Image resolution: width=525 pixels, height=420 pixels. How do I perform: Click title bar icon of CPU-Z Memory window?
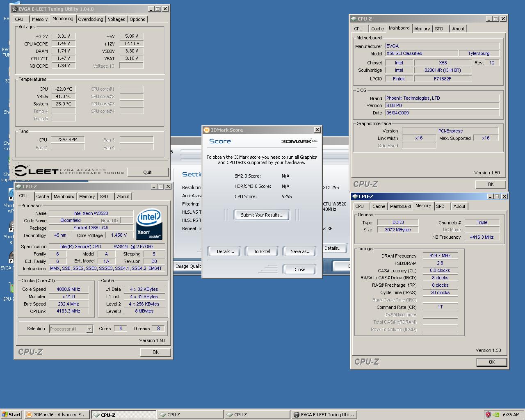point(355,196)
